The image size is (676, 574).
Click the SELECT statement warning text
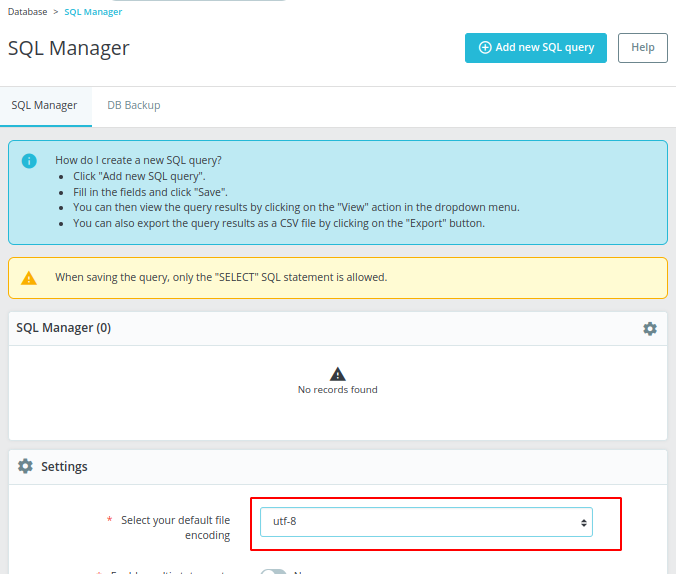click(x=221, y=277)
